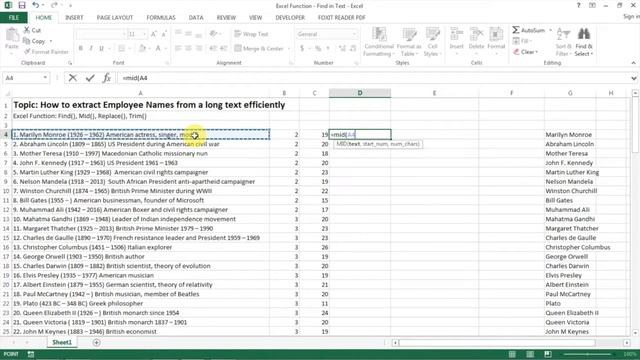Viewport: 640px width, 360px height.
Task: Adjust the zoom slider in status bar
Action: coord(588,354)
